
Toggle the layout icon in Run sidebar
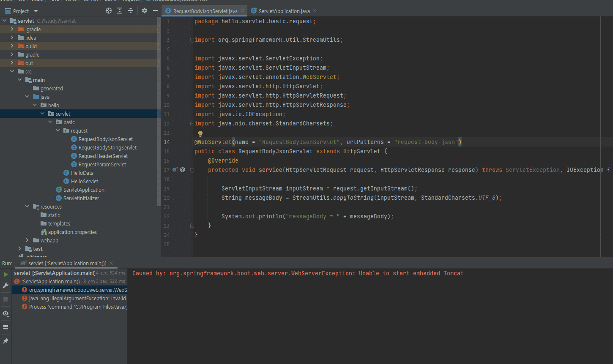(5, 327)
